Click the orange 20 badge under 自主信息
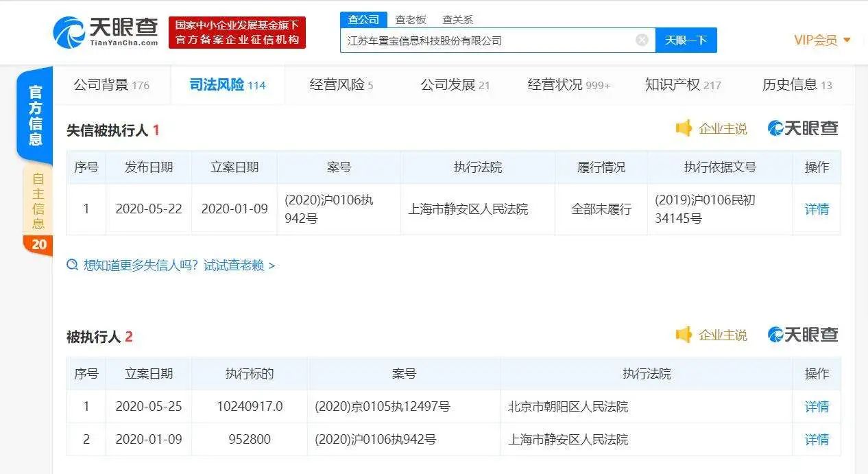 point(38,245)
